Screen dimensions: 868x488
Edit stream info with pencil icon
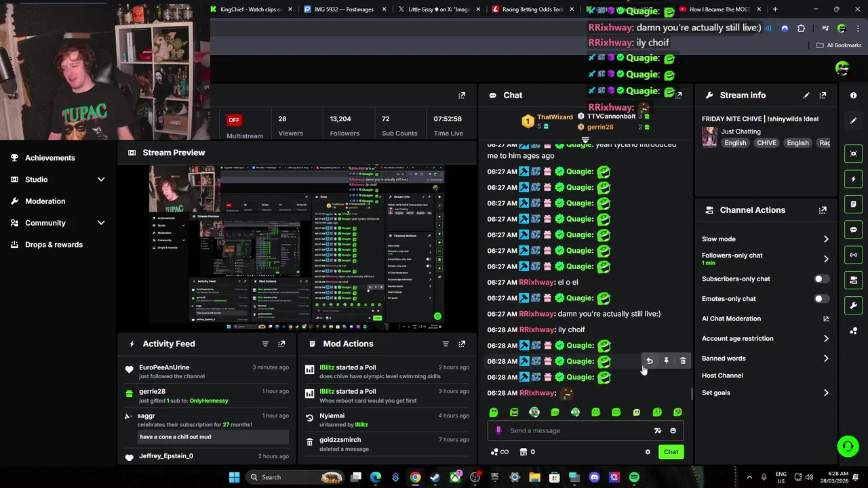coord(806,96)
